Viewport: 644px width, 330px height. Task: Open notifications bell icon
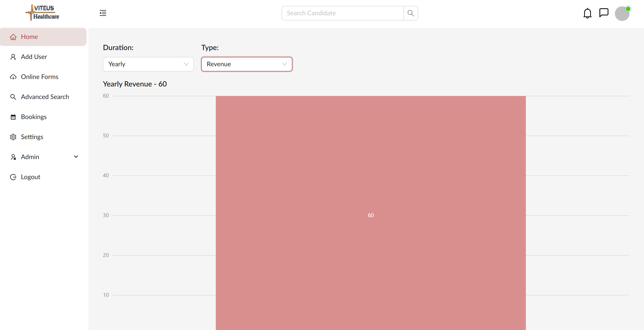click(x=587, y=13)
